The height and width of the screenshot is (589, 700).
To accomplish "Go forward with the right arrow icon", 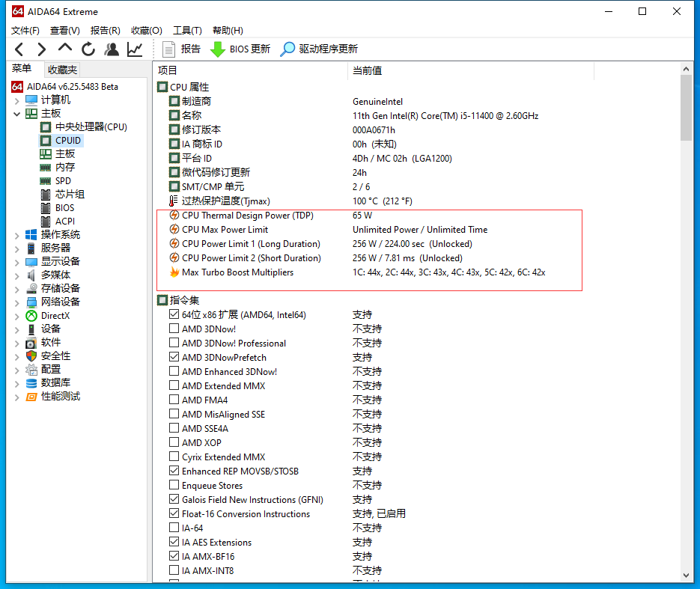I will point(41,49).
